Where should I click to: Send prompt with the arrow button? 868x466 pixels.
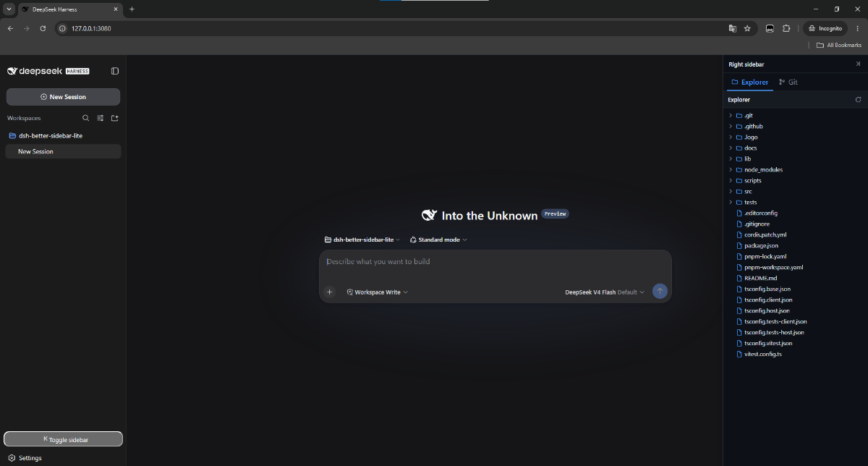pos(660,292)
